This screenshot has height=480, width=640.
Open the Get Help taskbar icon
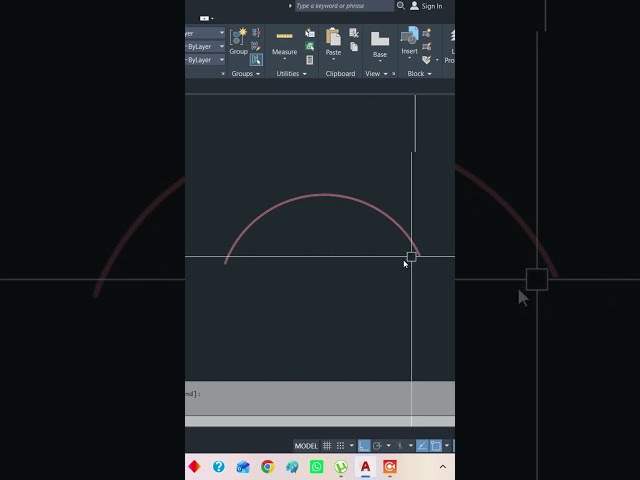(219, 466)
